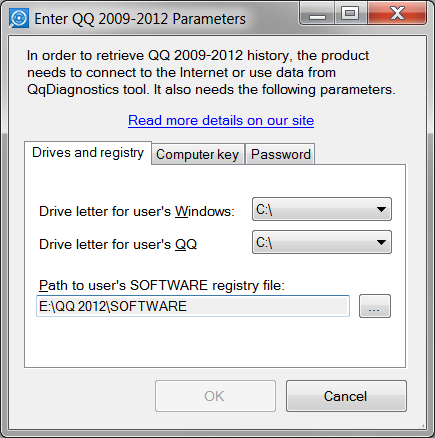
Task: Focus the SOFTWARE registry file path field
Action: (193, 306)
